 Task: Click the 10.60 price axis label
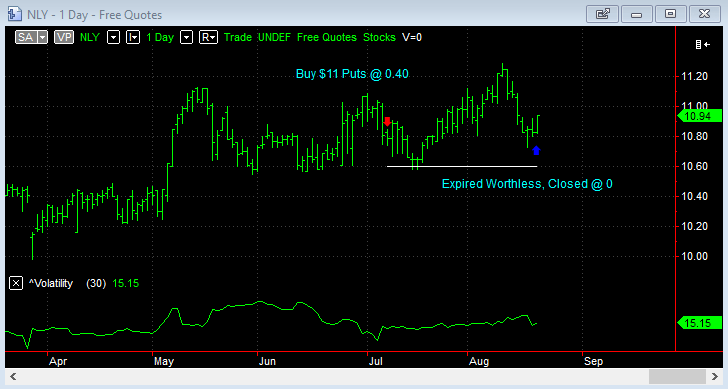click(694, 166)
